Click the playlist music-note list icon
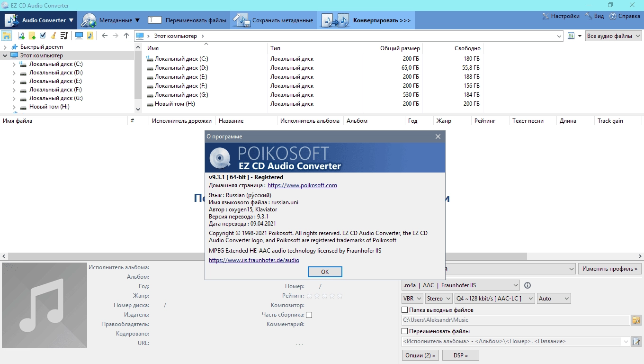Image resolution: width=644 pixels, height=364 pixels. click(x=64, y=36)
